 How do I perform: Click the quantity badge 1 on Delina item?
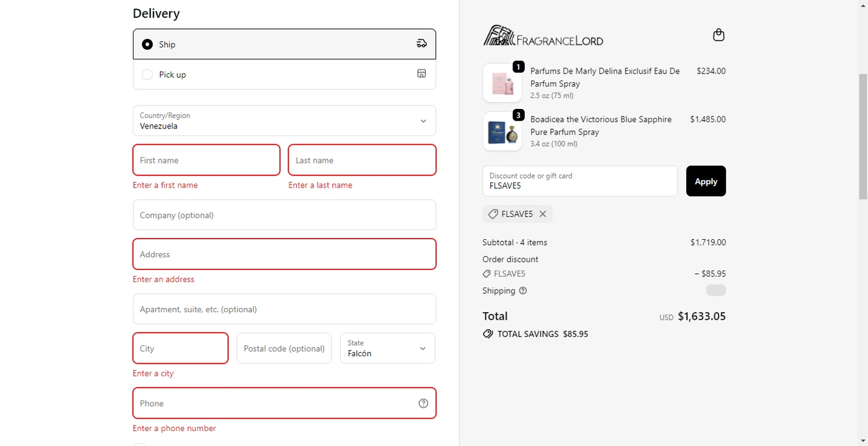(518, 67)
